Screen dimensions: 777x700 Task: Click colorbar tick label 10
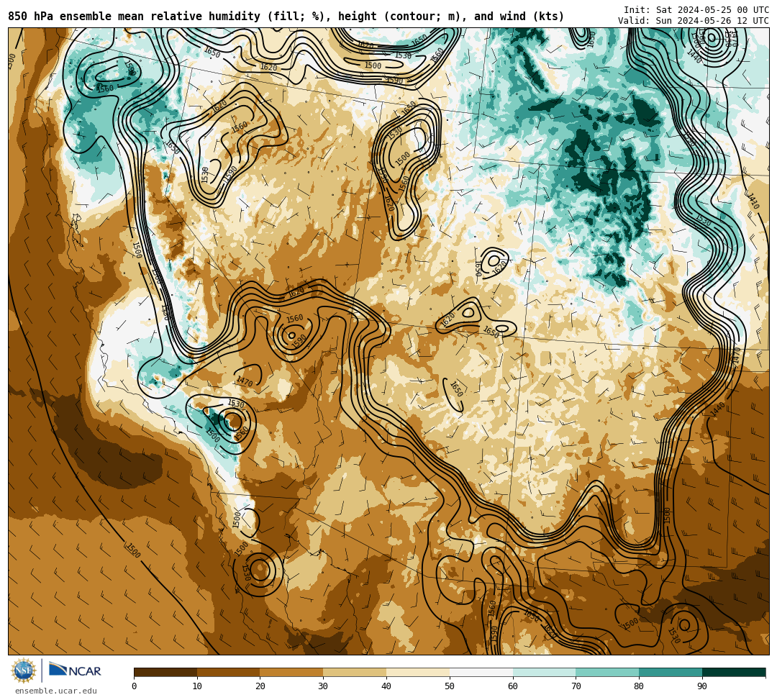pyautogui.click(x=197, y=686)
